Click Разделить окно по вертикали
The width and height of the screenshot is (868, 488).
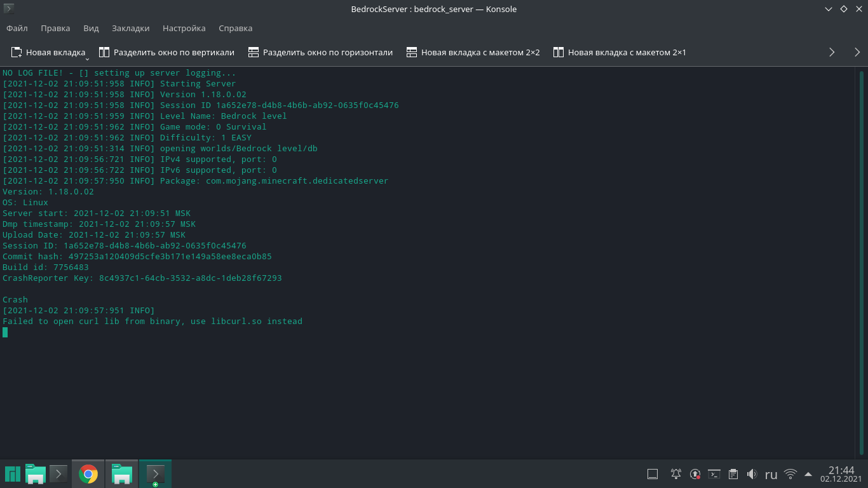[x=166, y=52]
